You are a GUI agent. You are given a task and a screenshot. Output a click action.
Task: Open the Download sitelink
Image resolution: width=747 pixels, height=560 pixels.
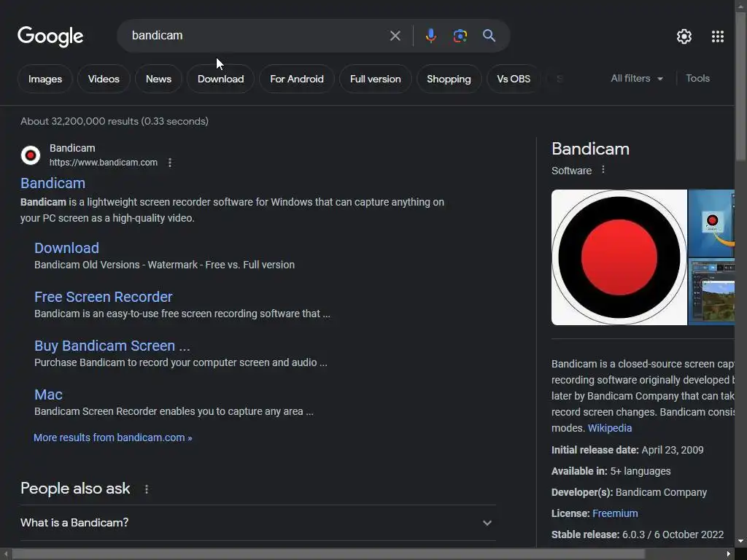(x=66, y=248)
